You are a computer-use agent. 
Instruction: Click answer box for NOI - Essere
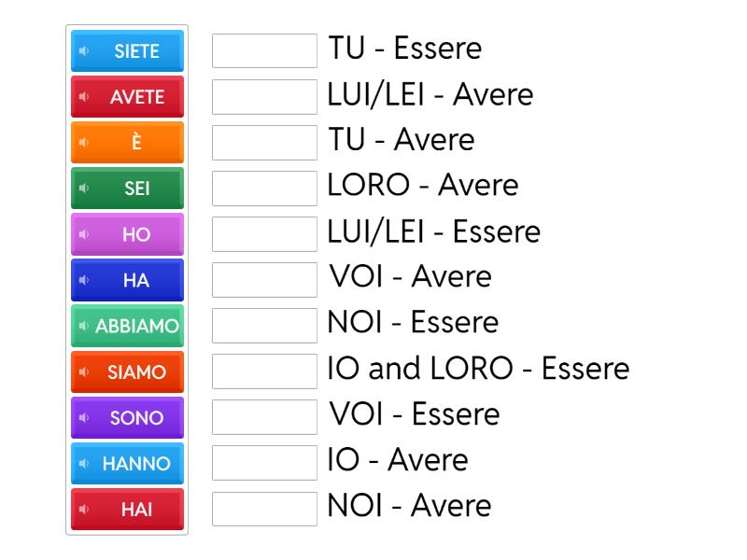tap(264, 326)
